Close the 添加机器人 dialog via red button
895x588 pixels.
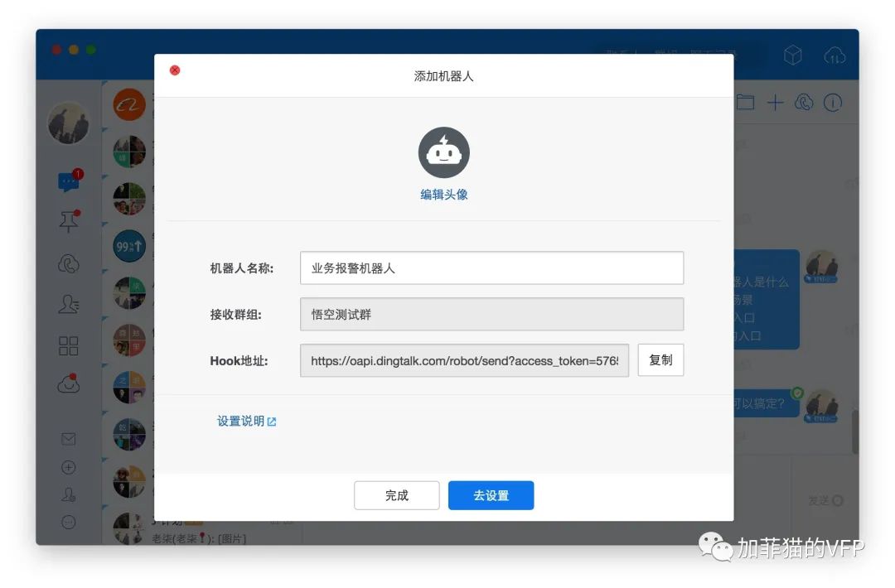point(175,70)
